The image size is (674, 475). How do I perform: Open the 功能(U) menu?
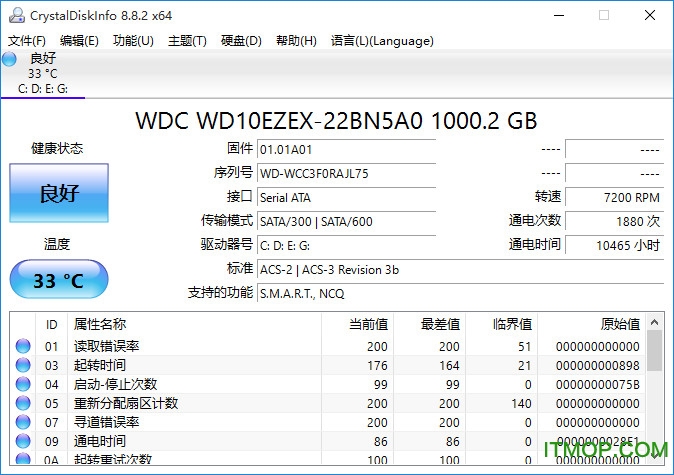tap(133, 41)
